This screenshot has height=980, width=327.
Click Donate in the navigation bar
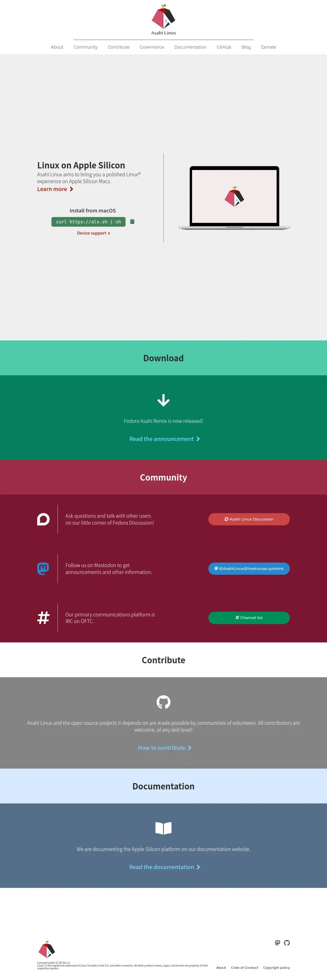268,47
